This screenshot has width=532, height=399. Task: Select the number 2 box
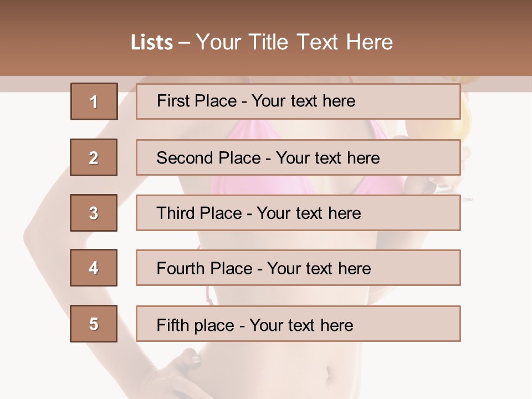pos(94,157)
